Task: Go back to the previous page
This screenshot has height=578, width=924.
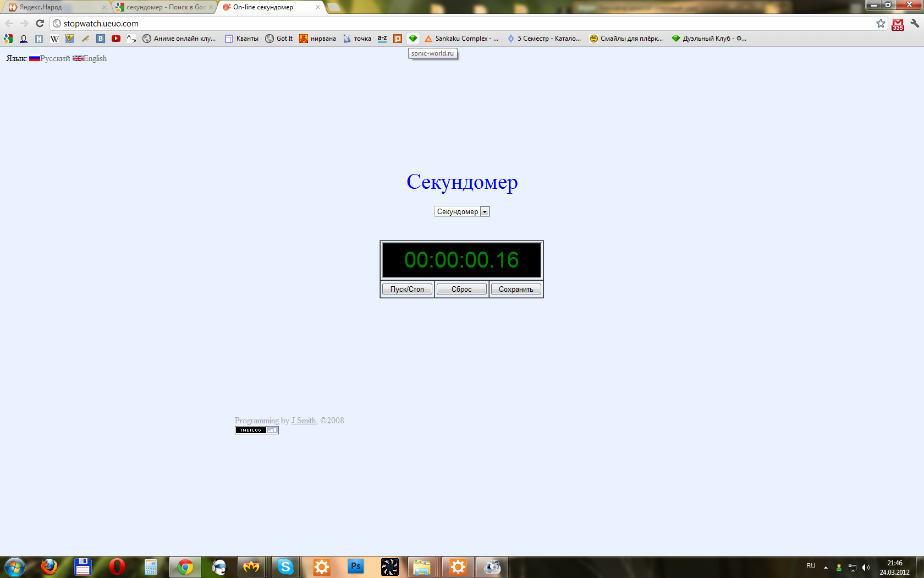Action: (9, 23)
